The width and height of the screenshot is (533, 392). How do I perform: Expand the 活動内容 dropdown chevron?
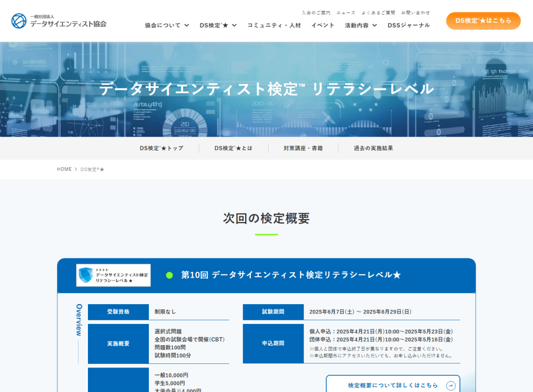point(375,25)
